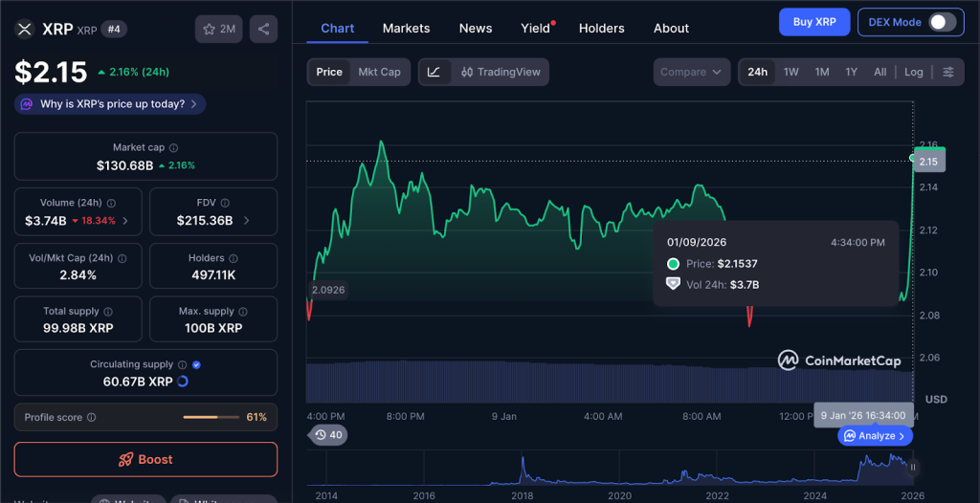Image resolution: width=980 pixels, height=503 pixels.
Task: Click the Buy XRP button
Action: [x=813, y=22]
